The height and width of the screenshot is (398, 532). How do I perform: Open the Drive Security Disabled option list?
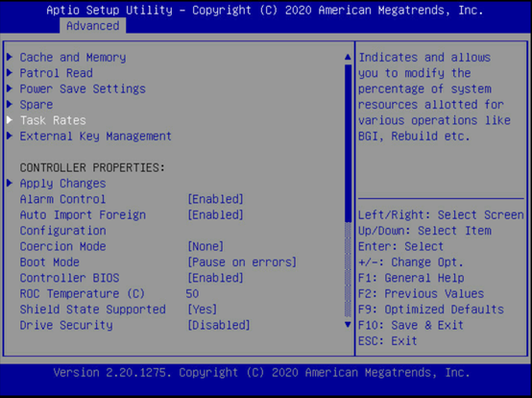click(219, 325)
